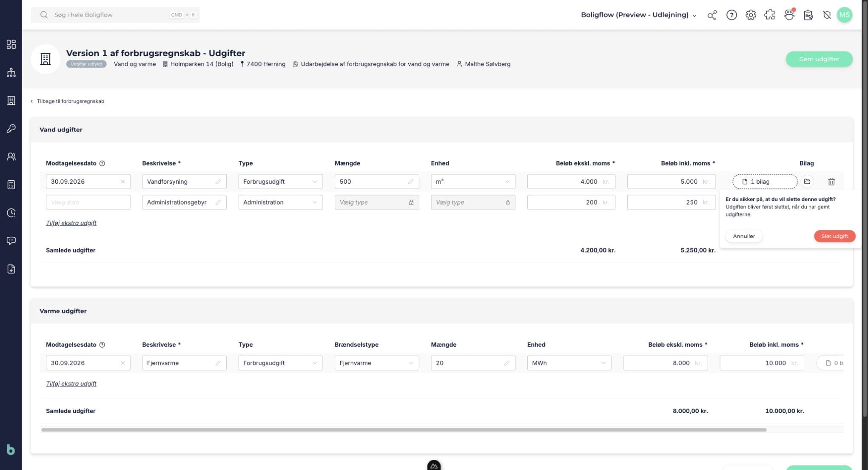This screenshot has width=868, height=470.
Task: Click the MS user avatar
Action: click(x=845, y=15)
